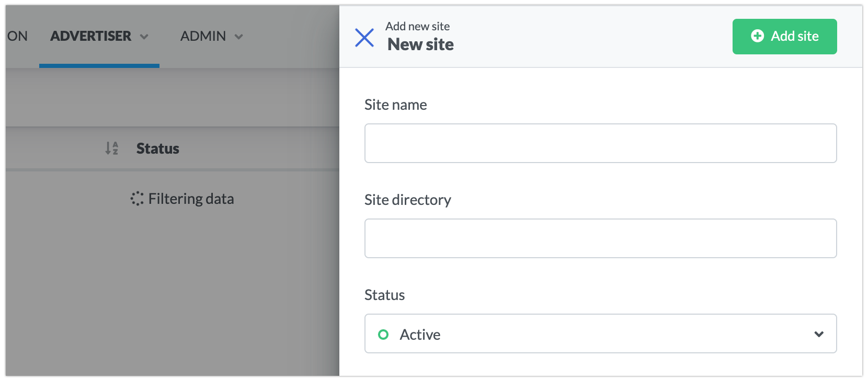Sort by the Status column header

coord(158,148)
